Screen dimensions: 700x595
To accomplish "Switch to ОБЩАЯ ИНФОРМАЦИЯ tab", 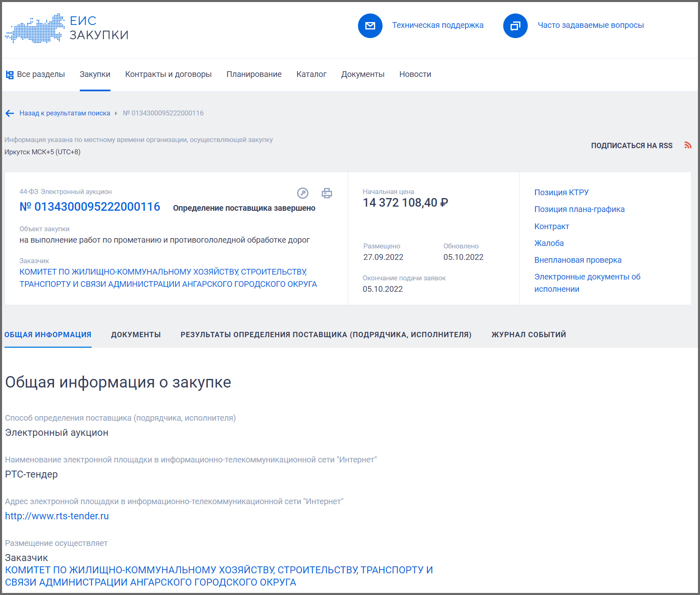I will coord(48,335).
